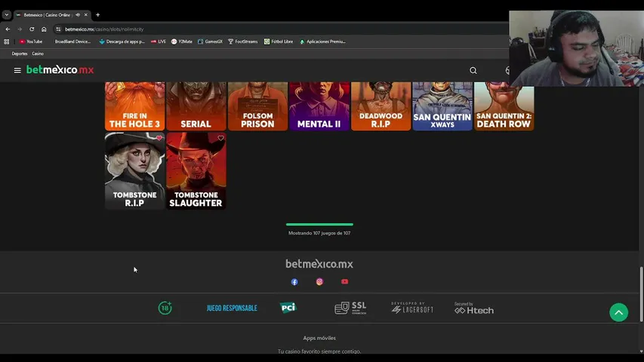This screenshot has width=644, height=362.
Task: Click the Apps móviles footer heading
Action: point(319,338)
